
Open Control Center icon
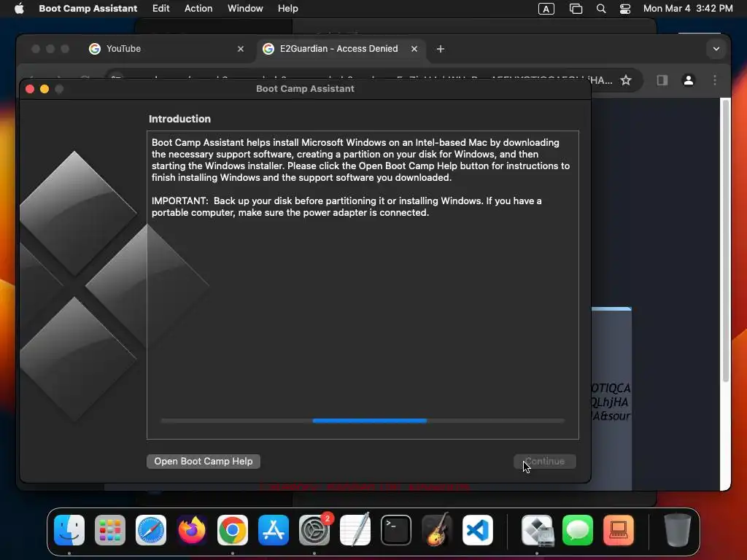(x=625, y=9)
